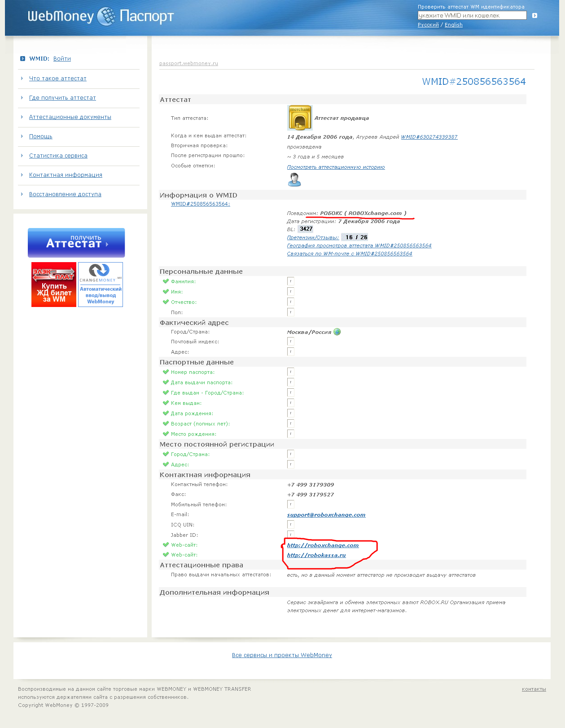Click the date 14 Декабря 2006 года
The width and height of the screenshot is (565, 728).
point(320,137)
